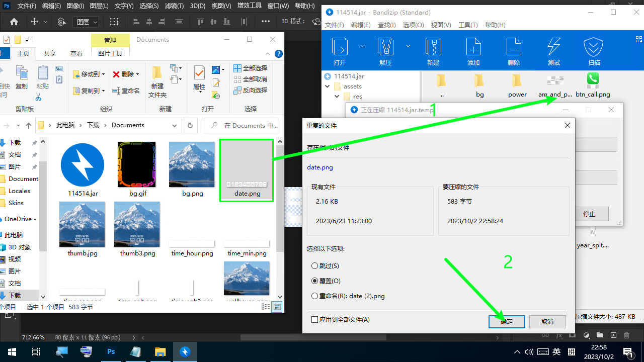Open the bg.gif thumbnail in Documents
644x362 pixels.
[137, 165]
